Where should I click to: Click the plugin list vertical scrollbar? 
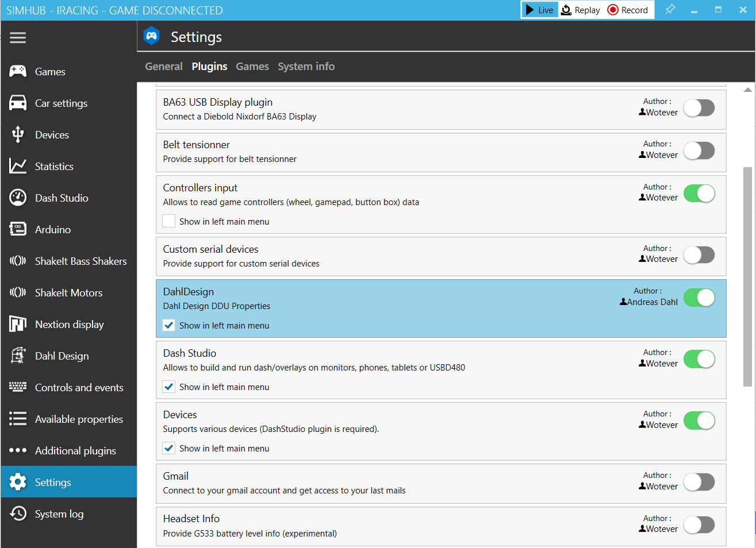click(747, 276)
